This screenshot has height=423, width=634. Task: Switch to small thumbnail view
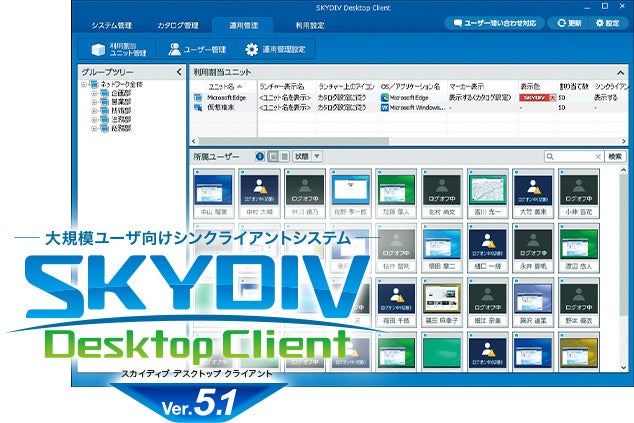point(284,156)
